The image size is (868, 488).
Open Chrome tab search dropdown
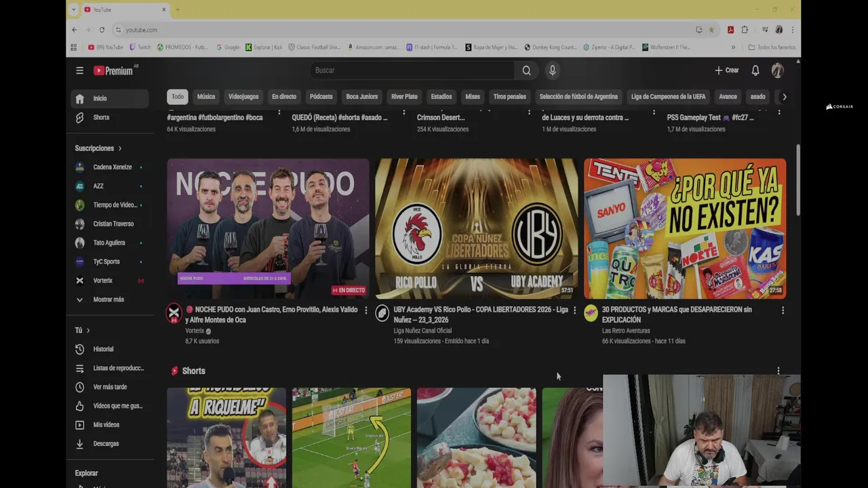click(73, 9)
